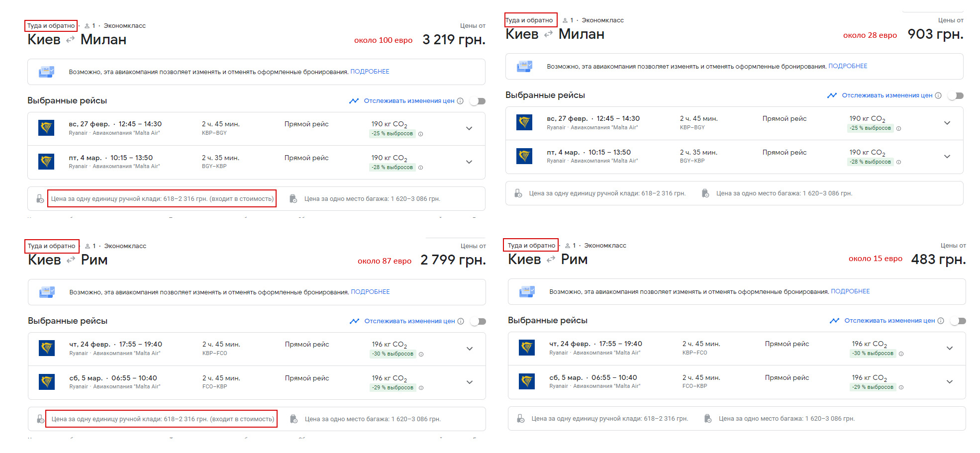Expand the 5 мар. flight in the 2 799 грн. panel
Image resolution: width=980 pixels, height=453 pixels.
click(469, 382)
